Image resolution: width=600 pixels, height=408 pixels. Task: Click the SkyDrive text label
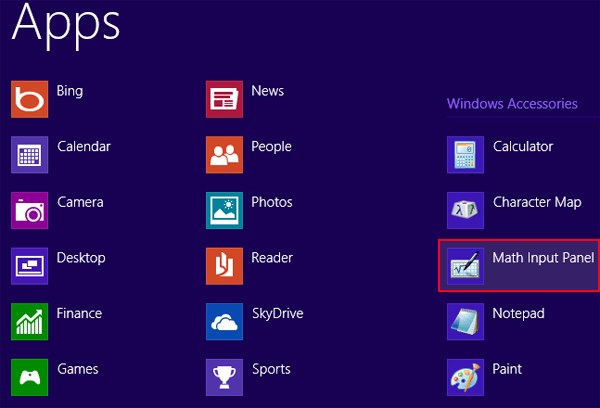point(277,314)
